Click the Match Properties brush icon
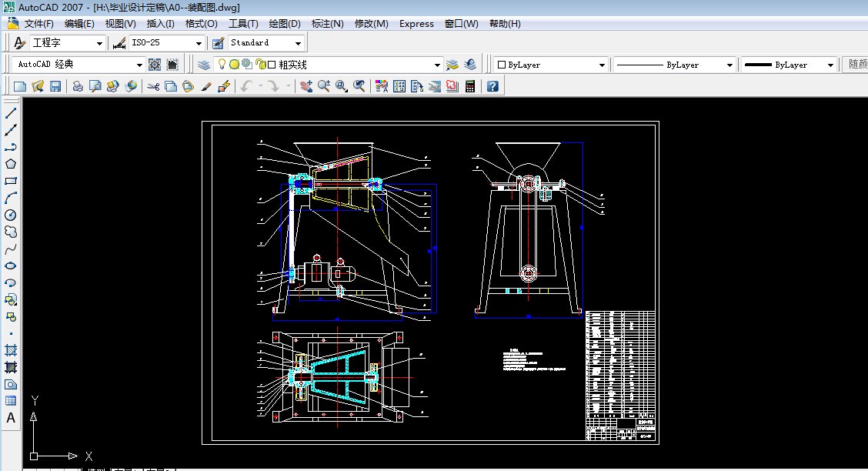Image resolution: width=868 pixels, height=471 pixels. [206, 86]
